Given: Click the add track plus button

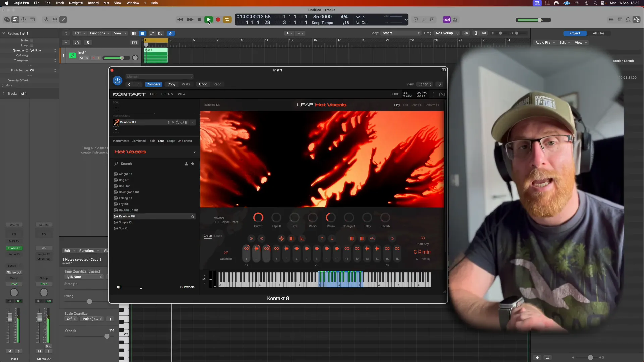Looking at the screenshot, I should point(66,43).
